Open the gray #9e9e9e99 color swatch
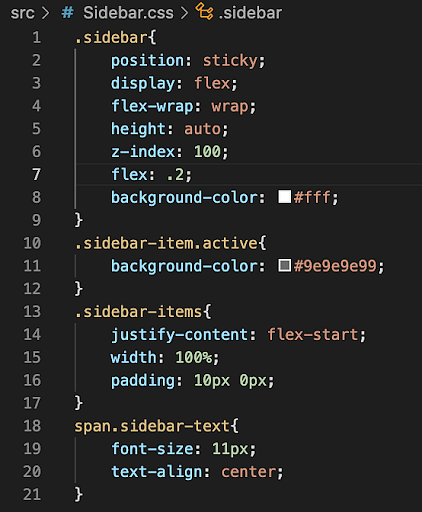The width and height of the screenshot is (422, 512). (285, 266)
